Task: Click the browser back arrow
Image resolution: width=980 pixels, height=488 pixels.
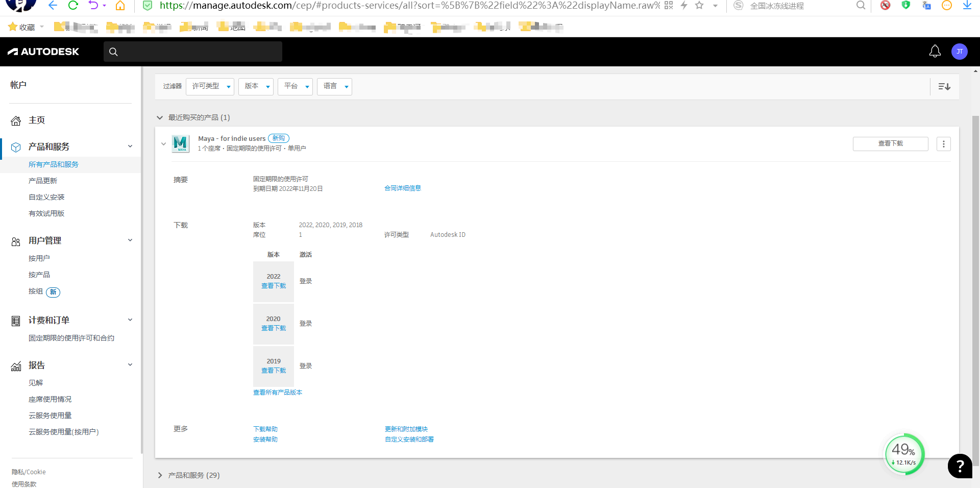Action: point(53,6)
